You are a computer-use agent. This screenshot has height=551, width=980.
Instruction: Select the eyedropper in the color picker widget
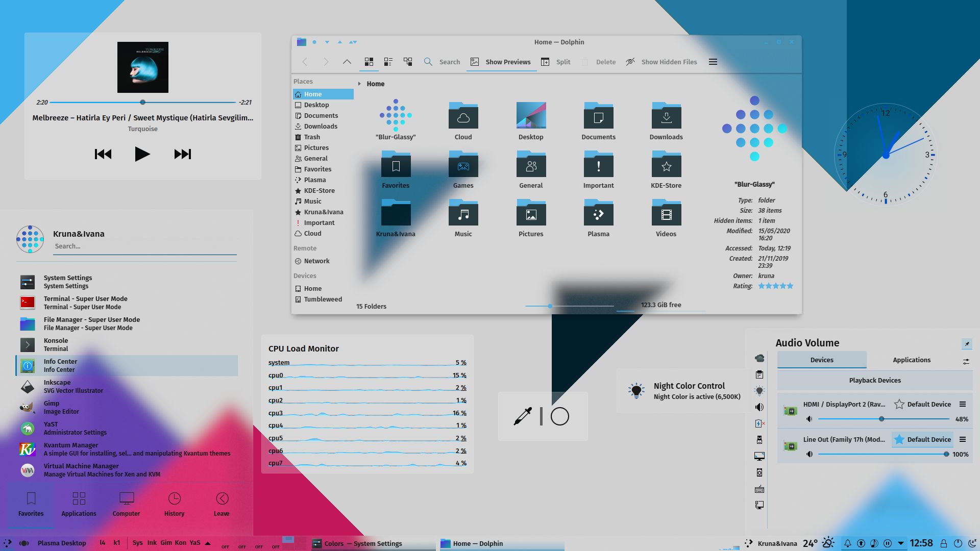click(x=523, y=416)
